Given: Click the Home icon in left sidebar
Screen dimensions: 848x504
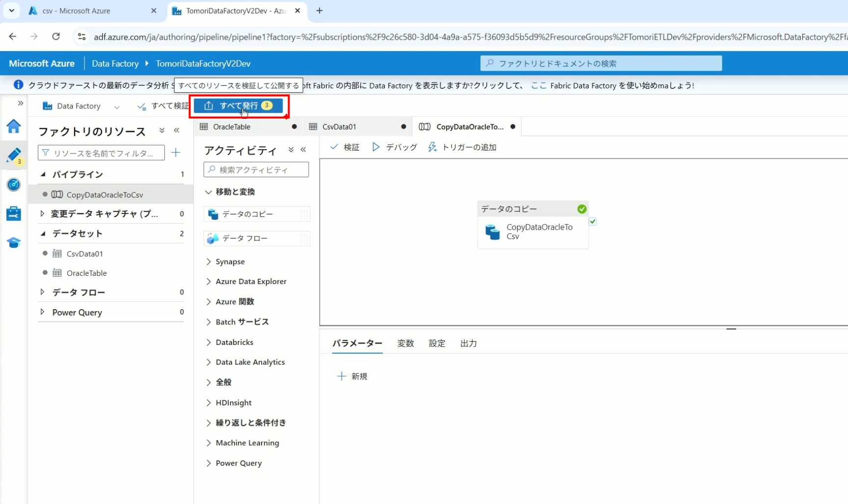Looking at the screenshot, I should [14, 127].
